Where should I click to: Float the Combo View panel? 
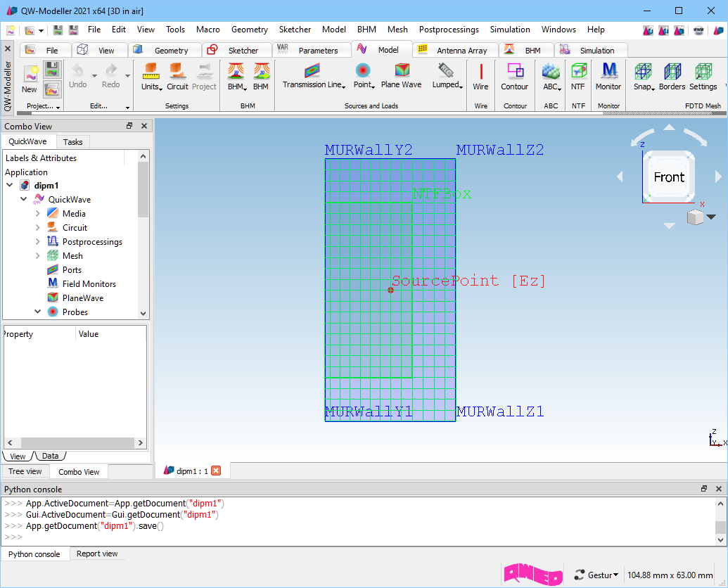tap(129, 126)
